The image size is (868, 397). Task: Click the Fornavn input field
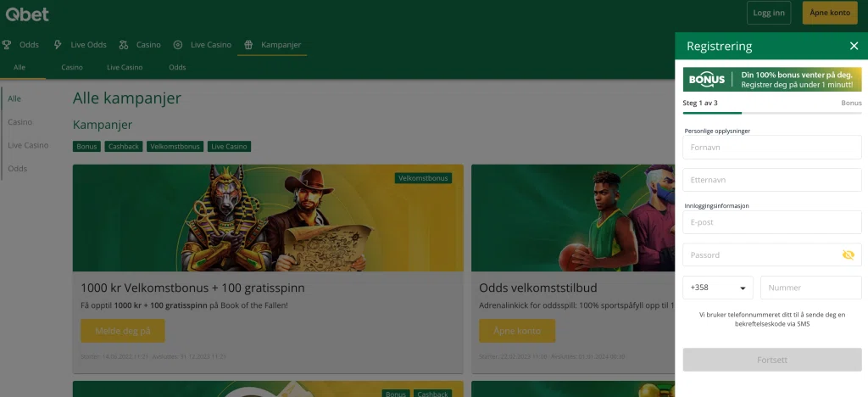[x=772, y=148]
